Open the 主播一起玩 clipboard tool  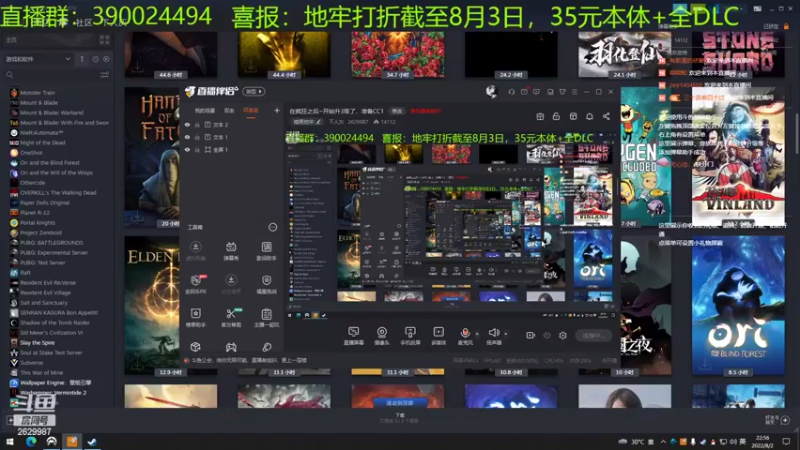tap(266, 317)
